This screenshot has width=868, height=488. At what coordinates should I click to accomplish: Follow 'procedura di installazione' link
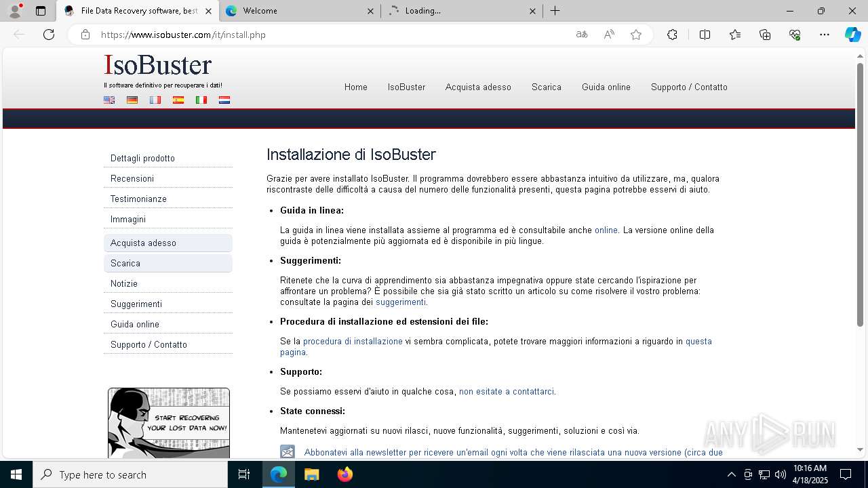point(353,341)
